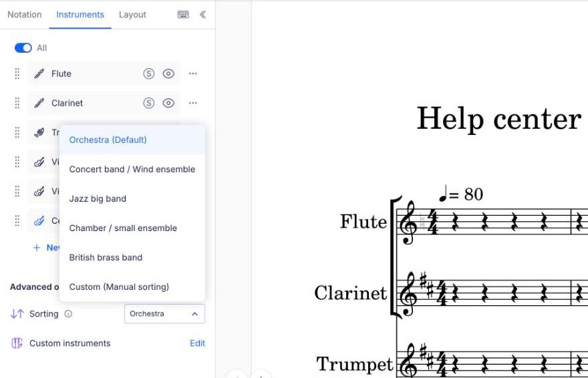Click the Clarinet staff label
Screen dimensions: 588x378
351,293
